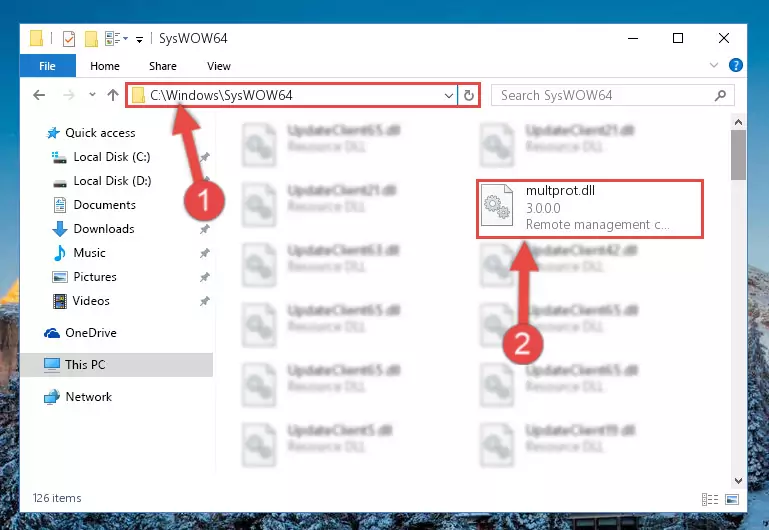The image size is (769, 530).
Task: Maximize the SysWOW64 window
Action: point(678,38)
